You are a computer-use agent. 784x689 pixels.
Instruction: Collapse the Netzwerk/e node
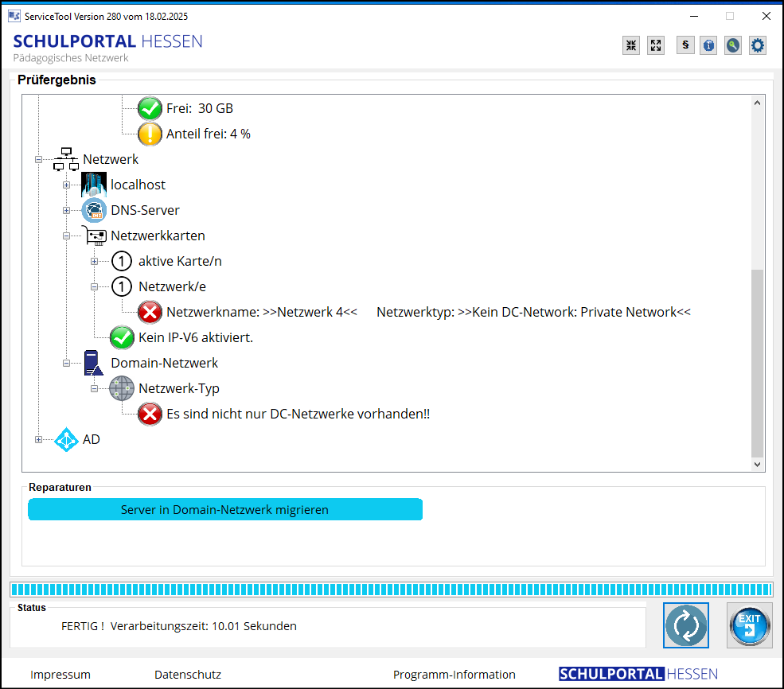(94, 286)
